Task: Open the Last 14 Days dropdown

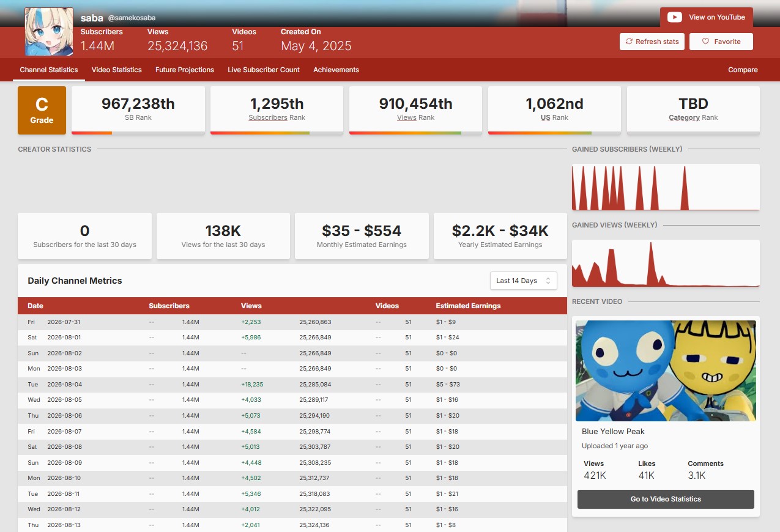Action: click(524, 281)
